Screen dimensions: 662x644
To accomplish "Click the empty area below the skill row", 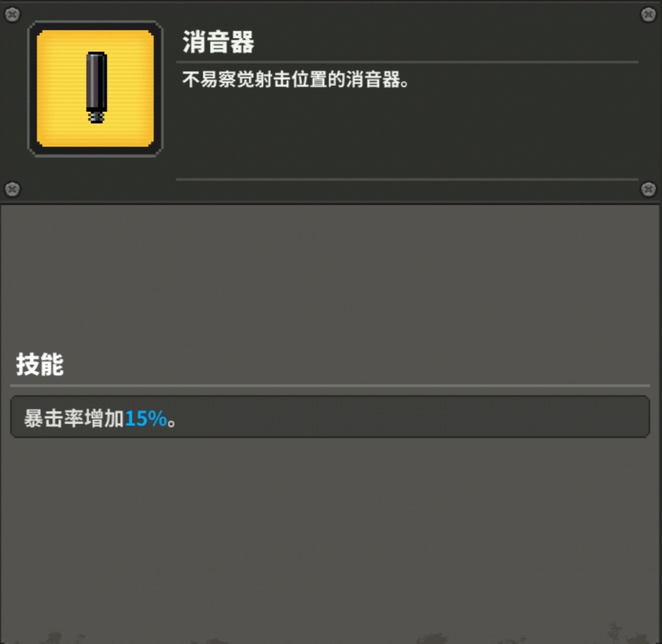I will 331,531.
